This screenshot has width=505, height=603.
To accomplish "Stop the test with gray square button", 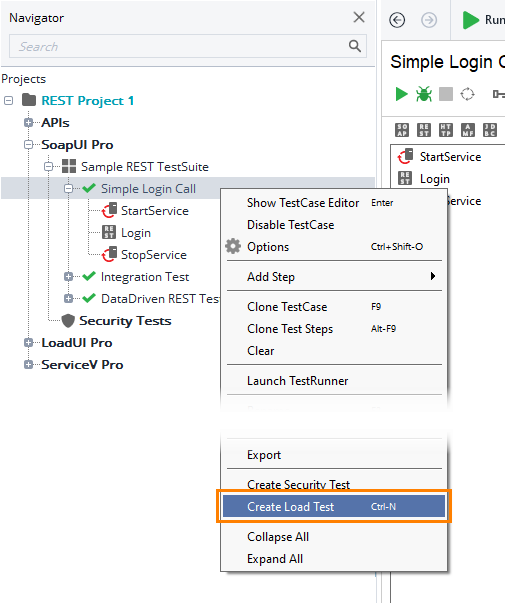I will [446, 94].
